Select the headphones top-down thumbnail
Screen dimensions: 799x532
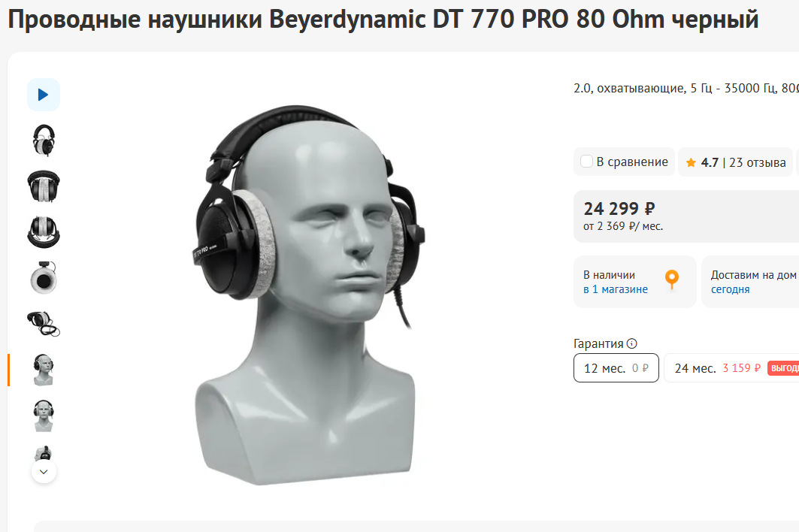[x=44, y=232]
